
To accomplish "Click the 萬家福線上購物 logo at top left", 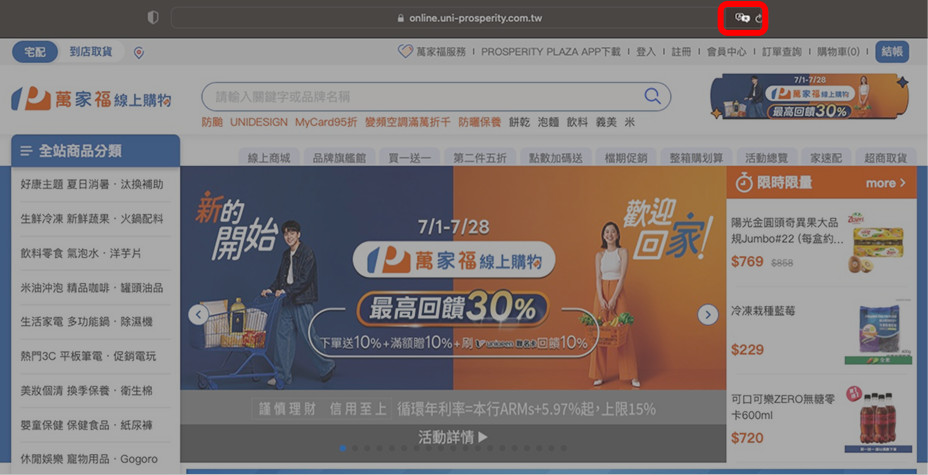I will pyautogui.click(x=91, y=99).
